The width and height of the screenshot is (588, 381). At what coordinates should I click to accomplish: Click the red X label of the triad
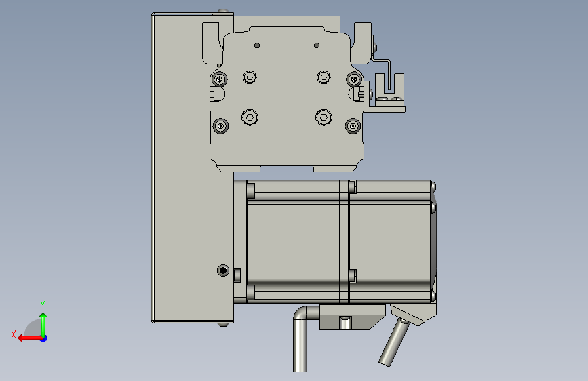14,334
